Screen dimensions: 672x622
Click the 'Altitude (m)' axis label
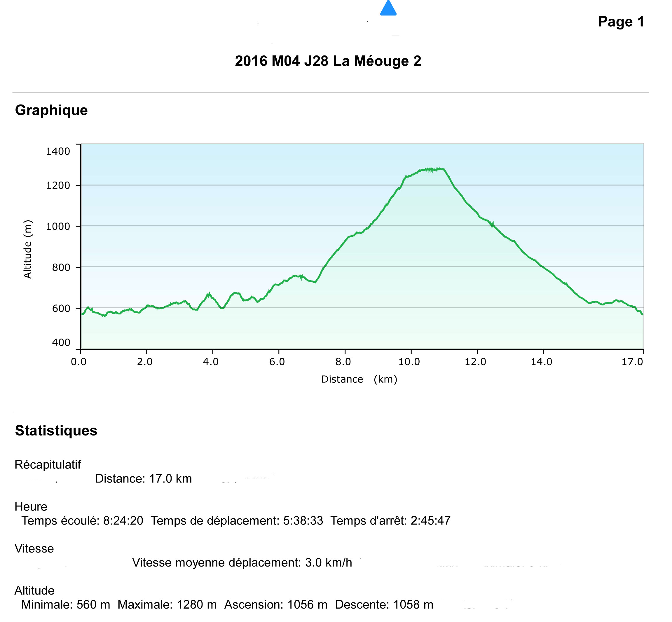coord(28,249)
